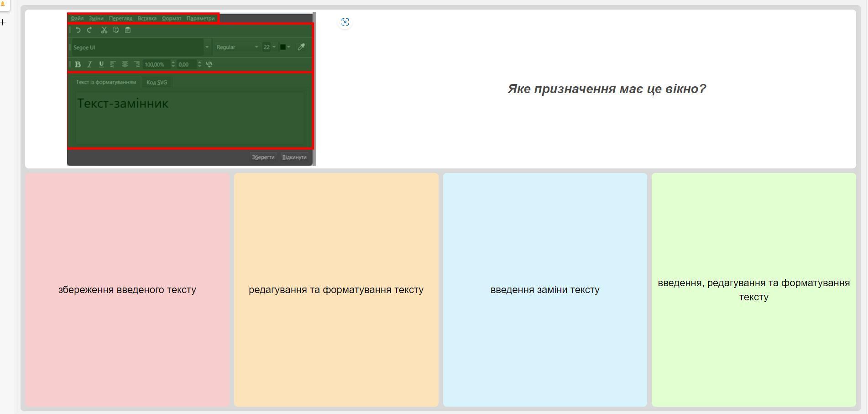The width and height of the screenshot is (868, 414).
Task: Click the 0,00 letter spacing field
Action: coord(187,64)
